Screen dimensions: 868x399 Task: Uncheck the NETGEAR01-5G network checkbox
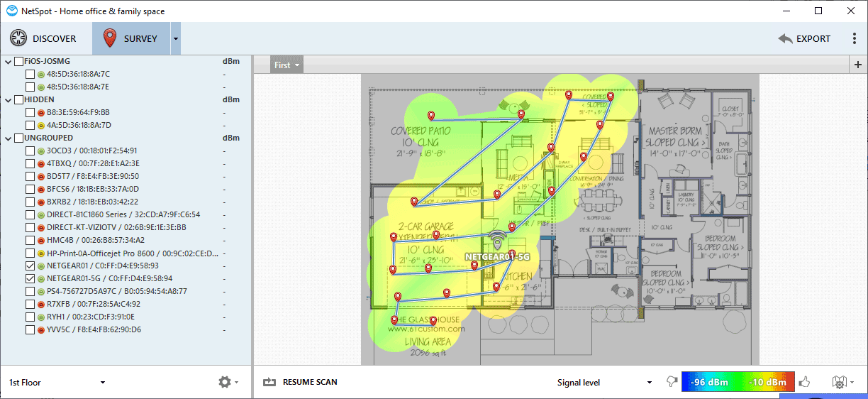[x=30, y=278]
